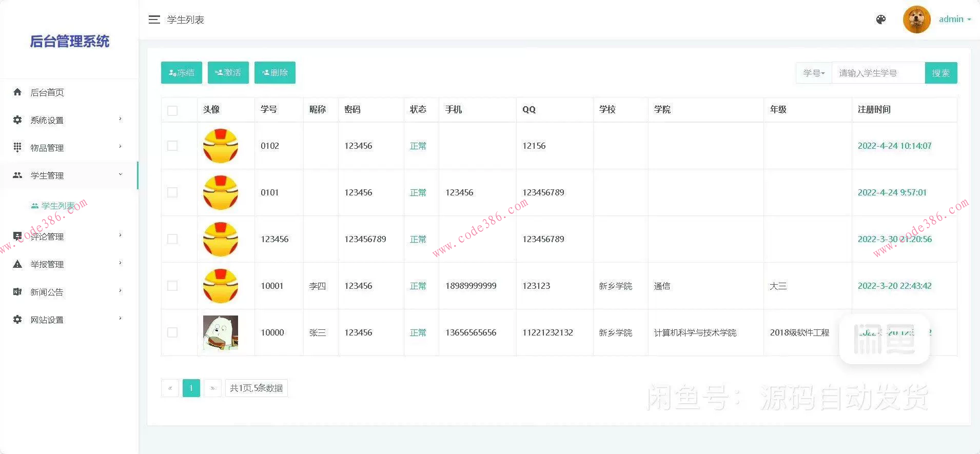Open the theme palette icon
Image resolution: width=980 pixels, height=454 pixels.
(x=881, y=19)
